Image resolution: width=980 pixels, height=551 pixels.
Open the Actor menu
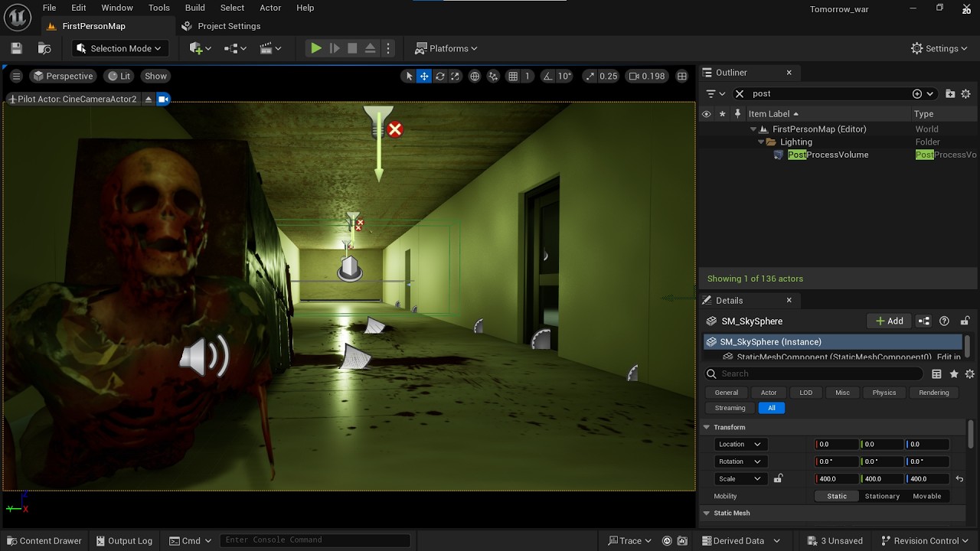(270, 8)
